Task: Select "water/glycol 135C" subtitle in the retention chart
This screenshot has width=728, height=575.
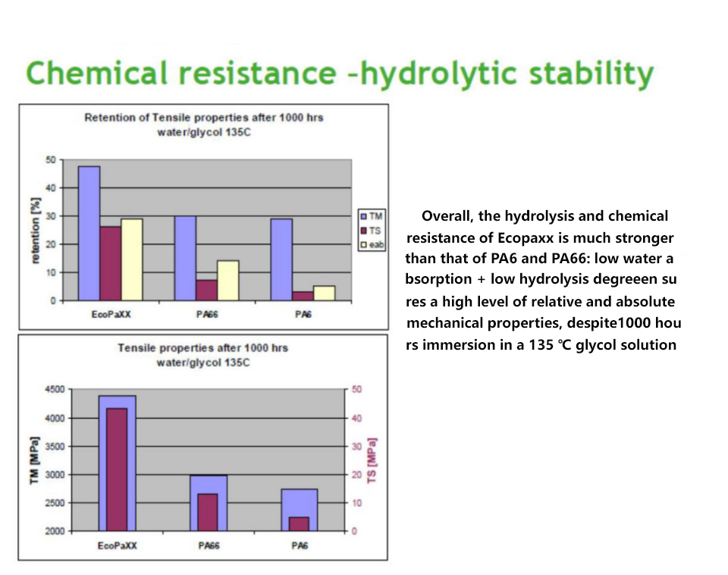Action: click(203, 132)
